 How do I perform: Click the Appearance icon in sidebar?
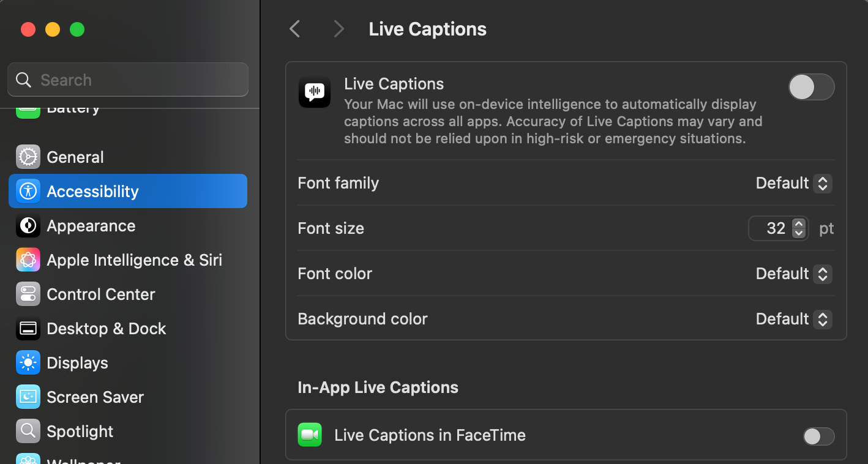point(28,226)
